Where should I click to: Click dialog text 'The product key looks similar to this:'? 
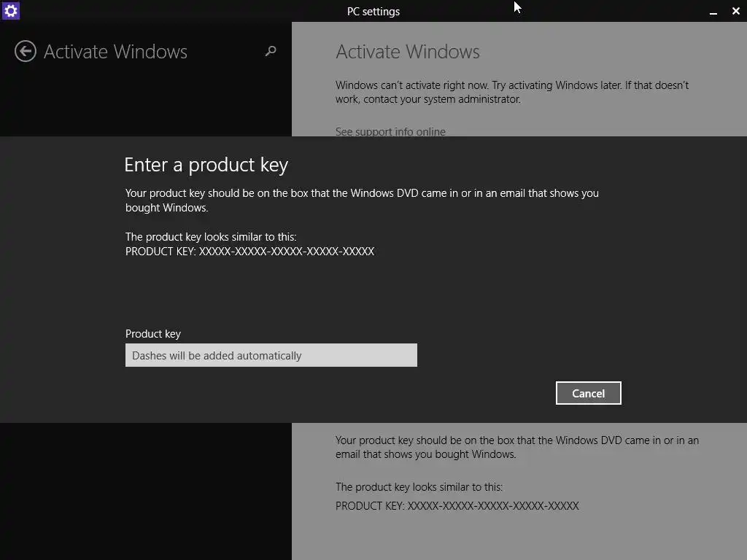[211, 237]
